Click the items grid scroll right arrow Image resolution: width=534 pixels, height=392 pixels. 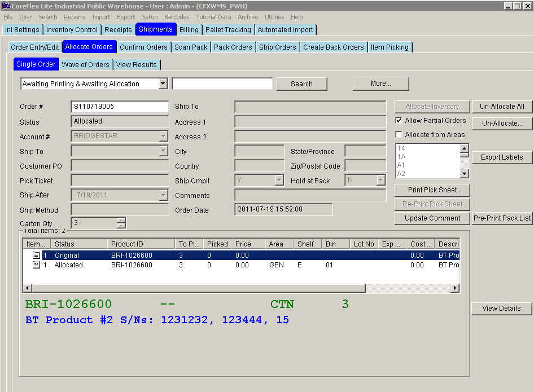(455, 288)
